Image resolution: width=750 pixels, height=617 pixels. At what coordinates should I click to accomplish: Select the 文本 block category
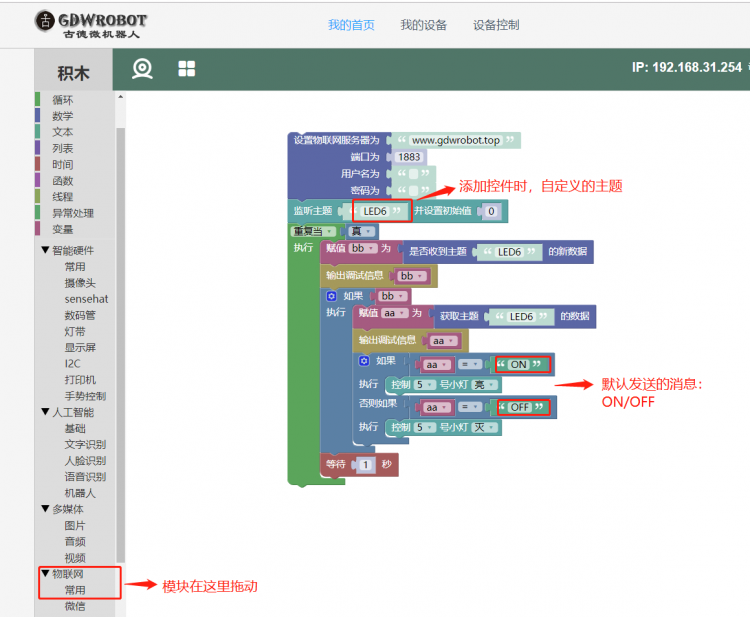[x=63, y=132]
